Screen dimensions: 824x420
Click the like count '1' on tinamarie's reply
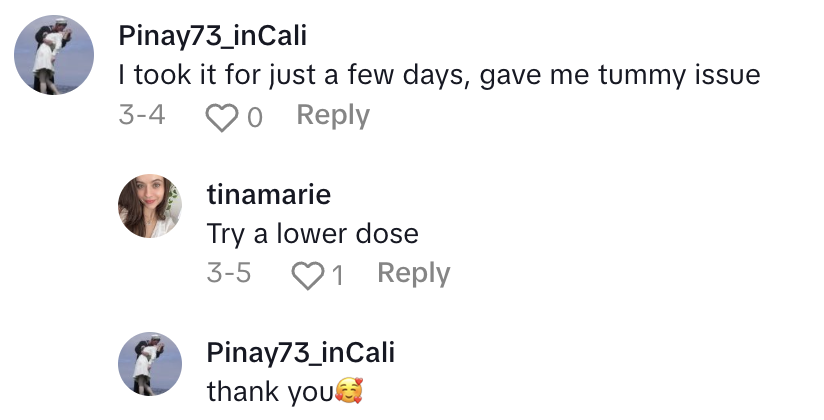tap(338, 275)
